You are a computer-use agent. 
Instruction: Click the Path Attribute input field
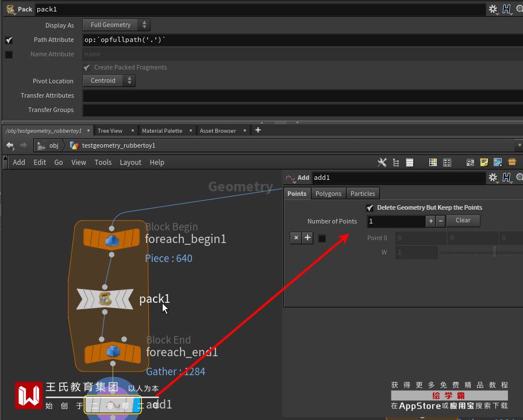(303, 40)
